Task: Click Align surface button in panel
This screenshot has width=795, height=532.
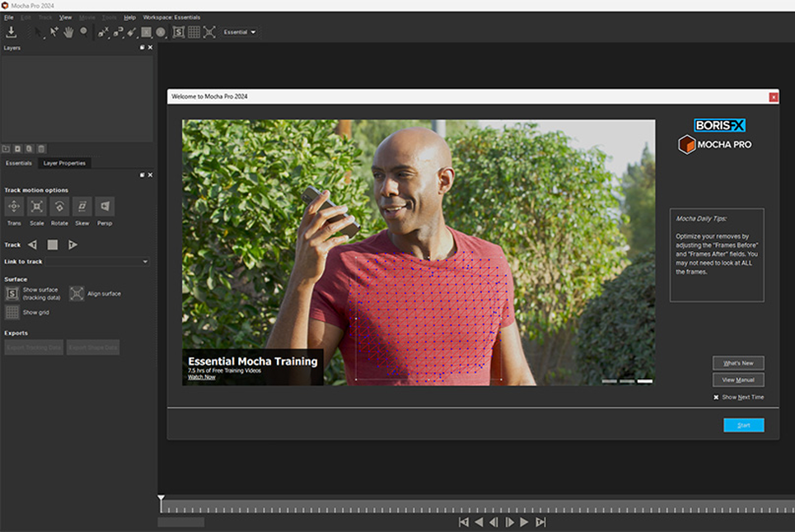Action: [77, 294]
